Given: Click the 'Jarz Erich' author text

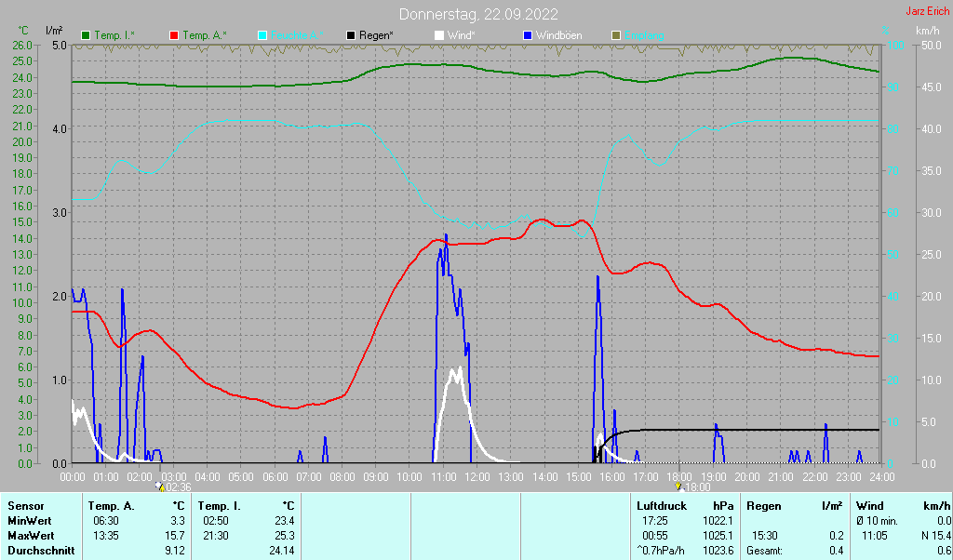Looking at the screenshot, I should tap(928, 11).
